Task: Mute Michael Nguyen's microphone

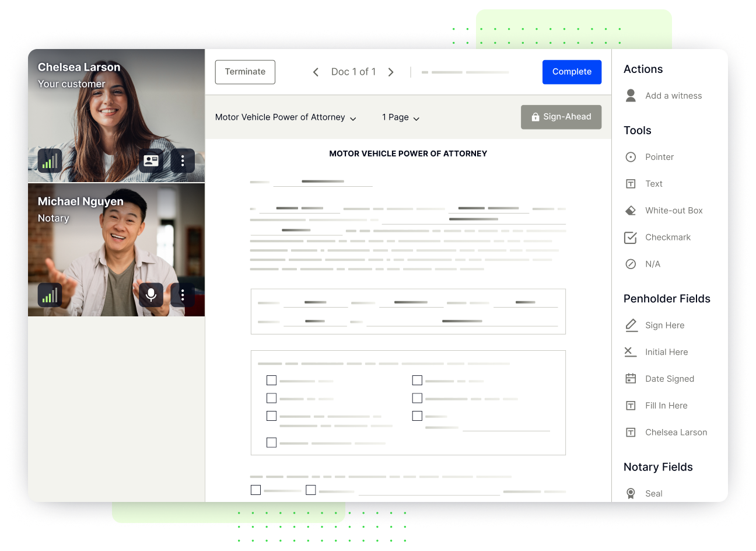Action: pyautogui.click(x=151, y=295)
